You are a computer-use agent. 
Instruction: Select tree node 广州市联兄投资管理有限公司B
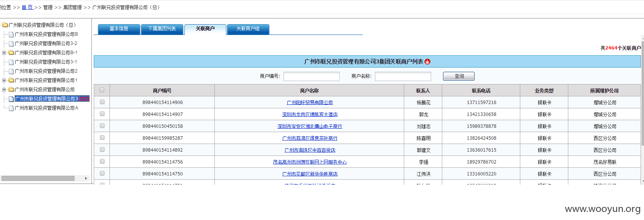(x=46, y=34)
